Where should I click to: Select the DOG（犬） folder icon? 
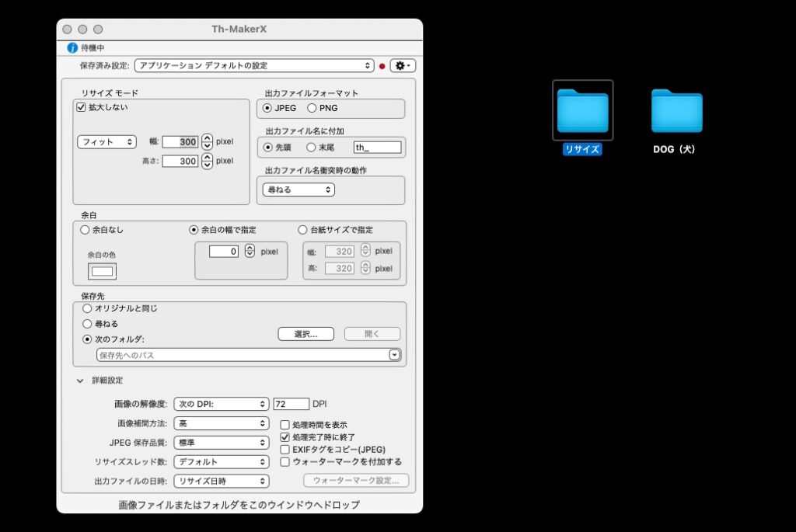(676, 111)
